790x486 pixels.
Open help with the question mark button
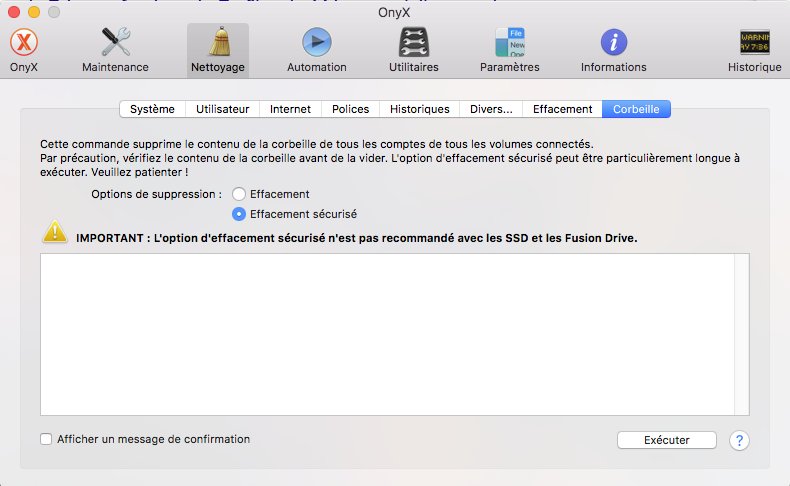[x=739, y=440]
